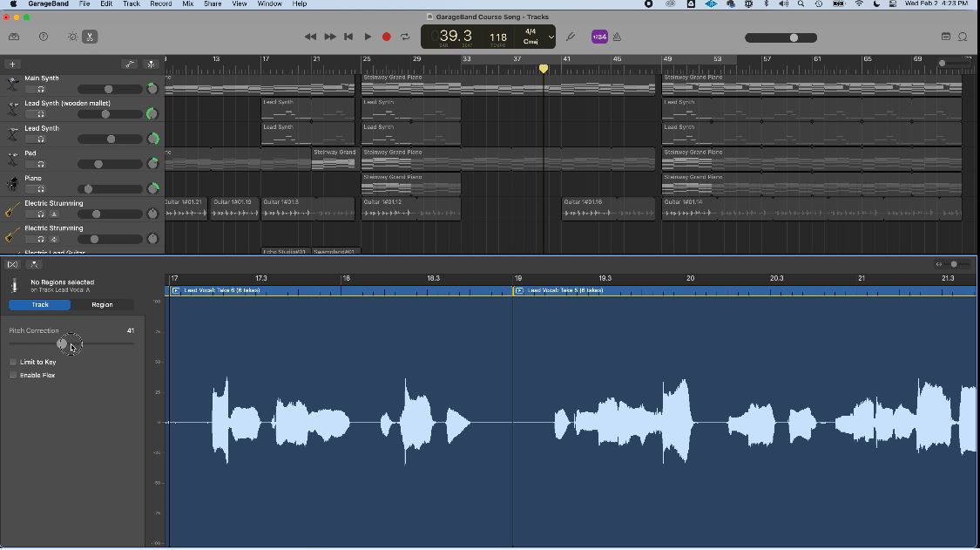The height and width of the screenshot is (550, 980).
Task: Click the Flex icon at the editor's top left
Action: (12, 265)
